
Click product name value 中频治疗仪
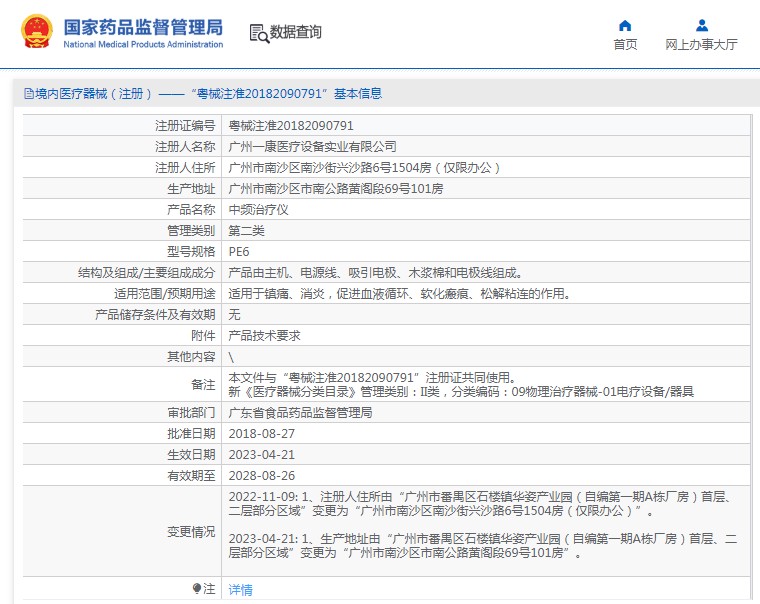coord(259,210)
